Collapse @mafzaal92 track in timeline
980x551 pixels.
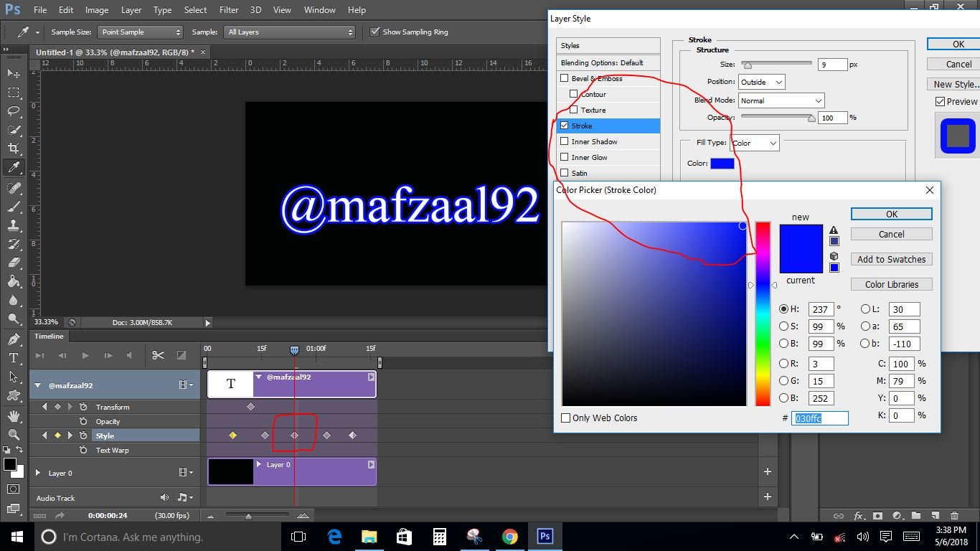(37, 385)
